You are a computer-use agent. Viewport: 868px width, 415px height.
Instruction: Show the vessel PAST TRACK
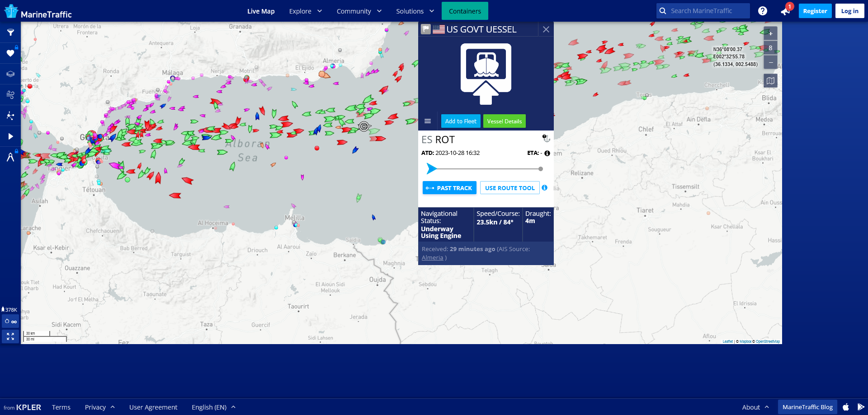point(449,188)
